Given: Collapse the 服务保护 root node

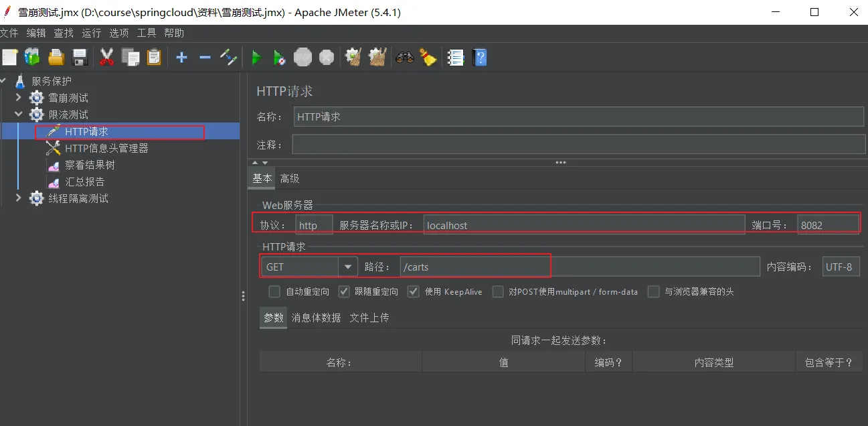Looking at the screenshot, I should 3,81.
